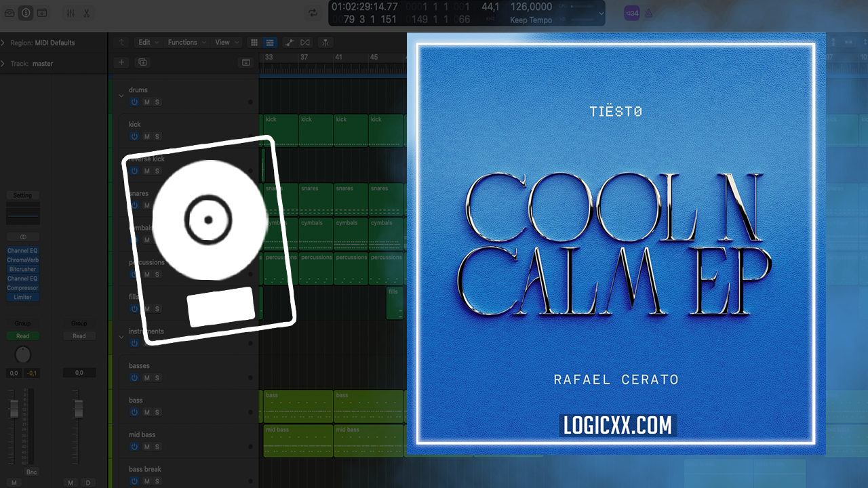Toggle power on bass break track
The width and height of the screenshot is (868, 488).
coord(134,481)
